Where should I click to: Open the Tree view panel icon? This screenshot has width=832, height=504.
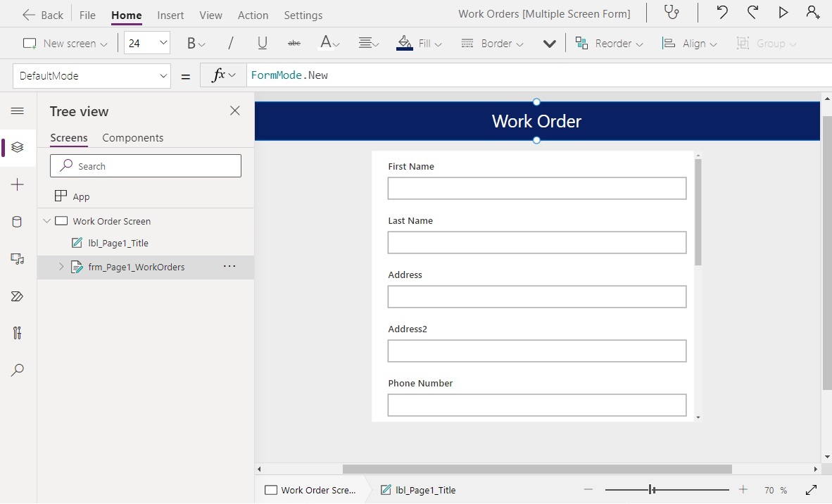click(18, 148)
